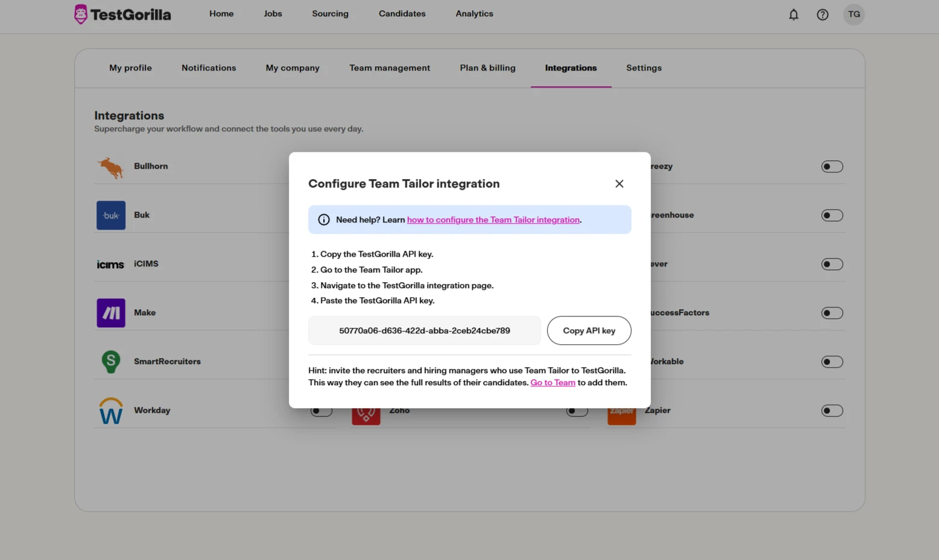
Task: Turn on the Workable integration switch
Action: [832, 362]
